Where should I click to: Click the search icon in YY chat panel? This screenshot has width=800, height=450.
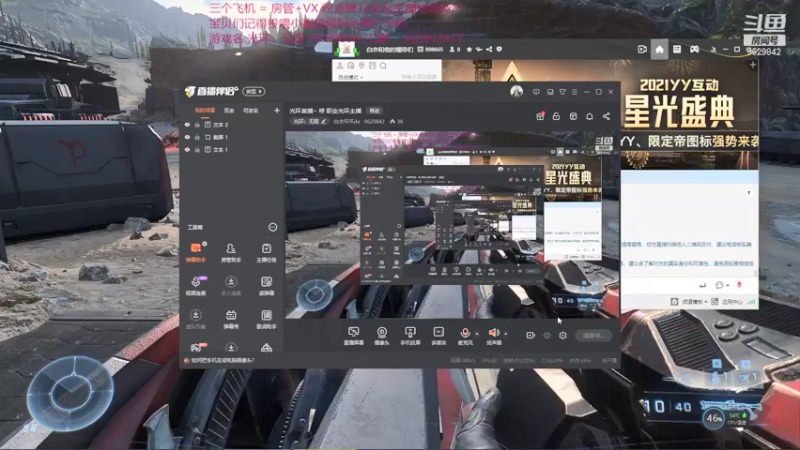383,66
